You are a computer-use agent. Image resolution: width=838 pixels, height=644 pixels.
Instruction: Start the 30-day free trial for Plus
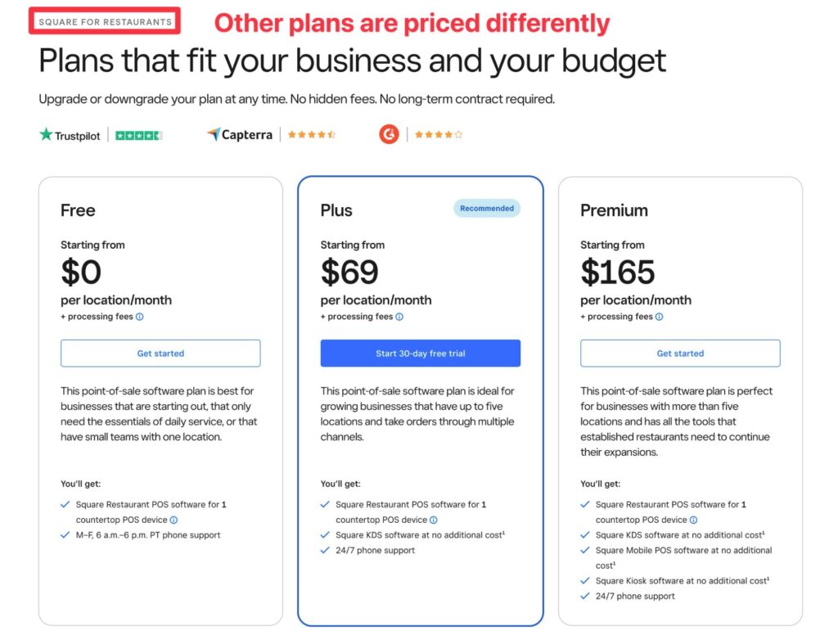(x=421, y=353)
